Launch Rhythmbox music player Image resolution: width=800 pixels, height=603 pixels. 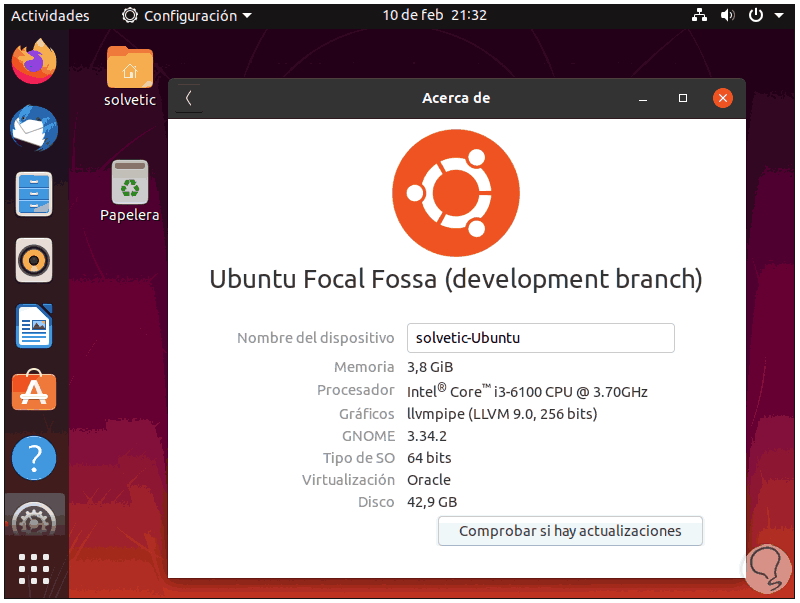coord(34,260)
